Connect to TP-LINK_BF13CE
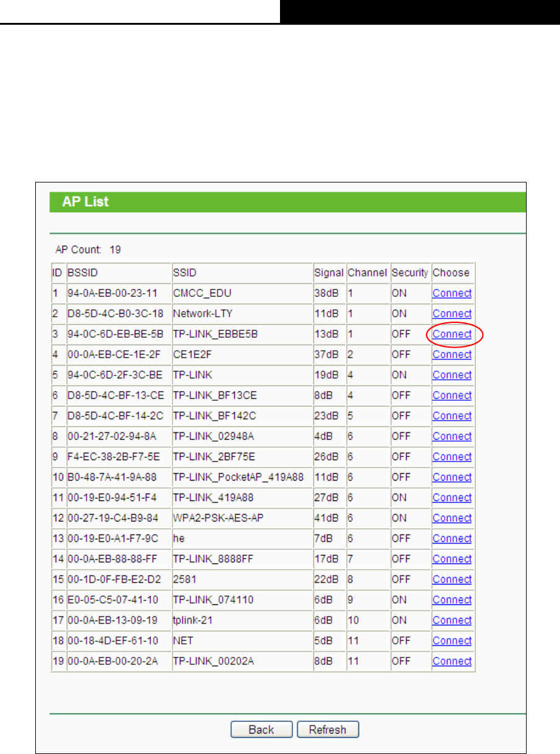Screen dimensions: 560x754 pos(452,395)
